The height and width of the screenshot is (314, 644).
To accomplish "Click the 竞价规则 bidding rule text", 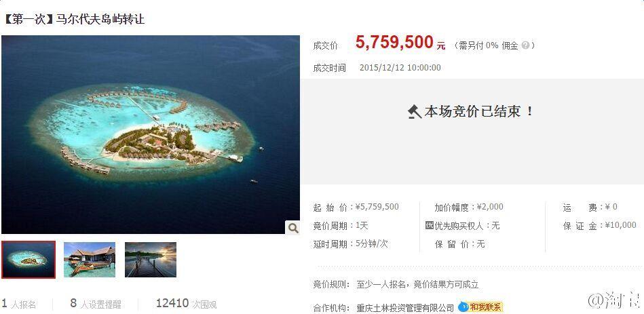I will pyautogui.click(x=396, y=284).
